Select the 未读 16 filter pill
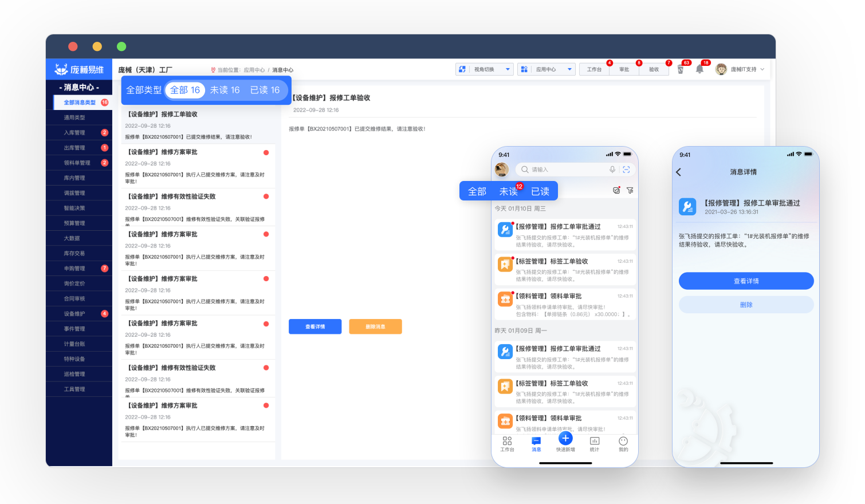Screen dimensions: 865x504 pyautogui.click(x=225, y=90)
